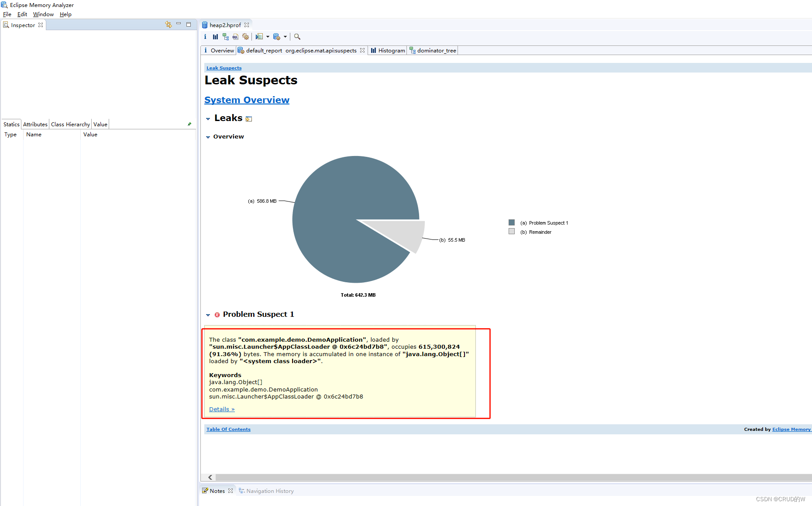
Task: Switch to Attributes tab in Inspector
Action: click(35, 125)
